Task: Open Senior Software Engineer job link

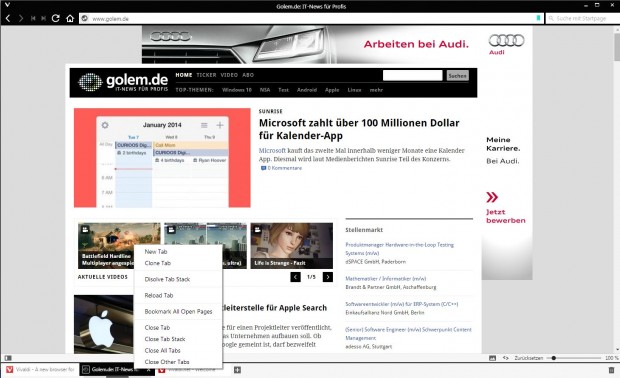Action: [408, 333]
